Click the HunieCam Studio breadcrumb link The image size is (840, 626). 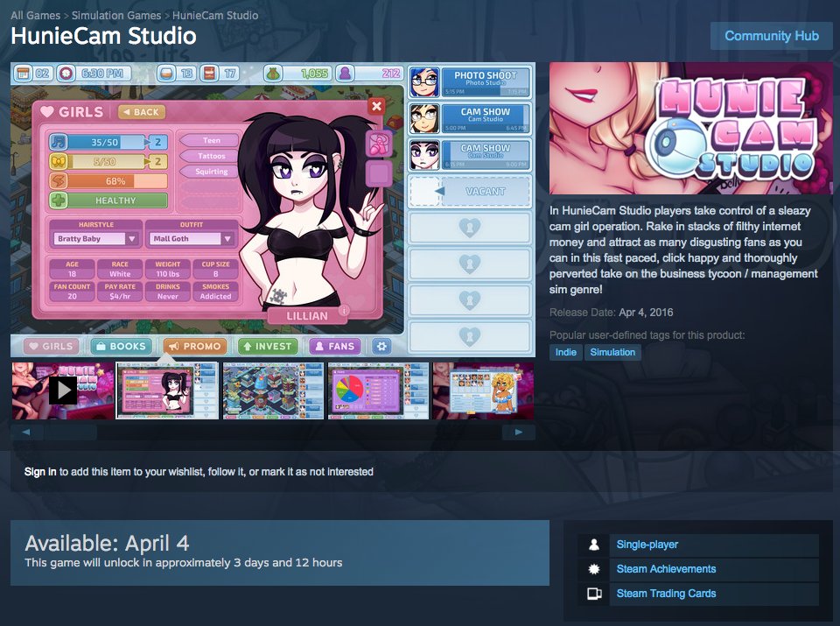tap(215, 16)
